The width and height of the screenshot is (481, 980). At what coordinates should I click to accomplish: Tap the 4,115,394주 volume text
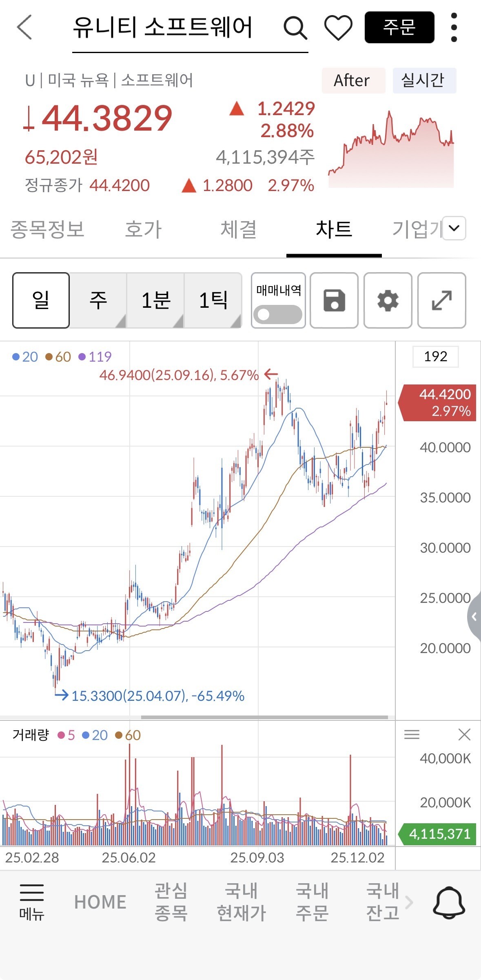(265, 157)
